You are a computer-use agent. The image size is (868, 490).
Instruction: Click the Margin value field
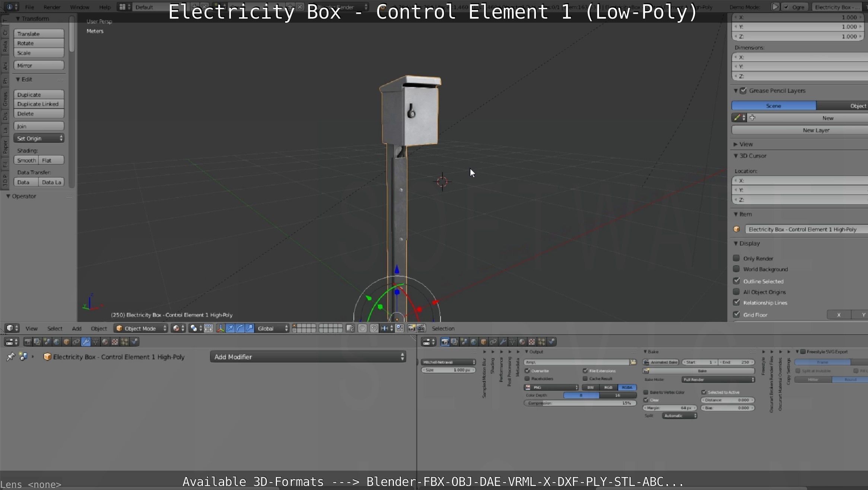point(670,408)
